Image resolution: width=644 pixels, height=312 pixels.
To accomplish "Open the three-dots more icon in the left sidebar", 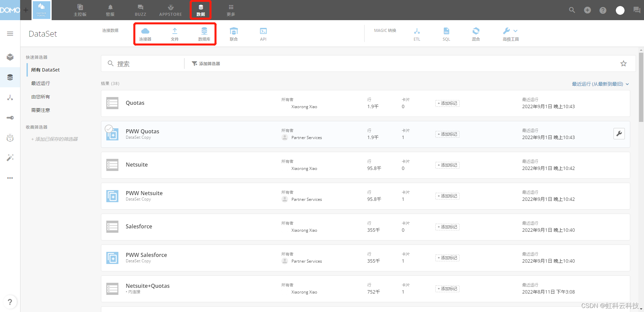I will [10, 178].
